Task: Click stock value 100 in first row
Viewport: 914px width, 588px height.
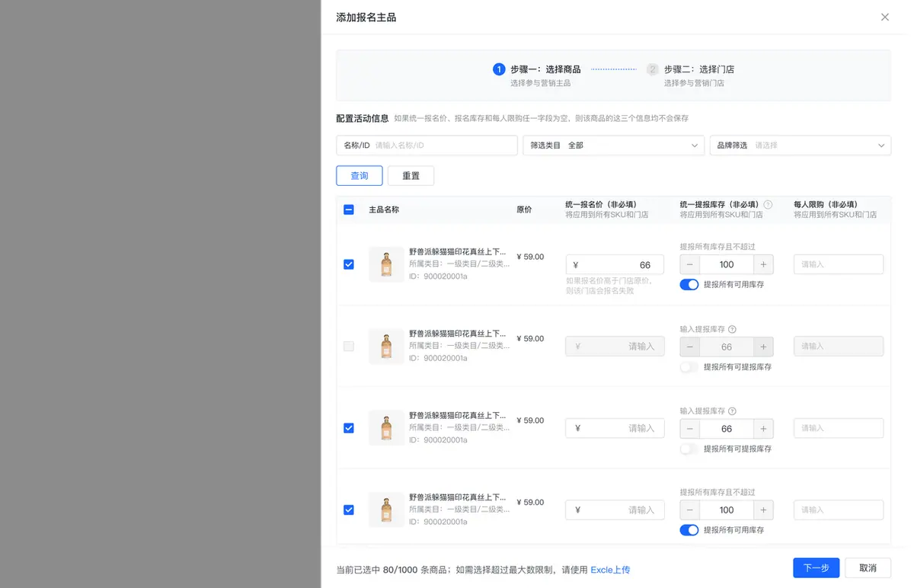Action: pos(727,264)
